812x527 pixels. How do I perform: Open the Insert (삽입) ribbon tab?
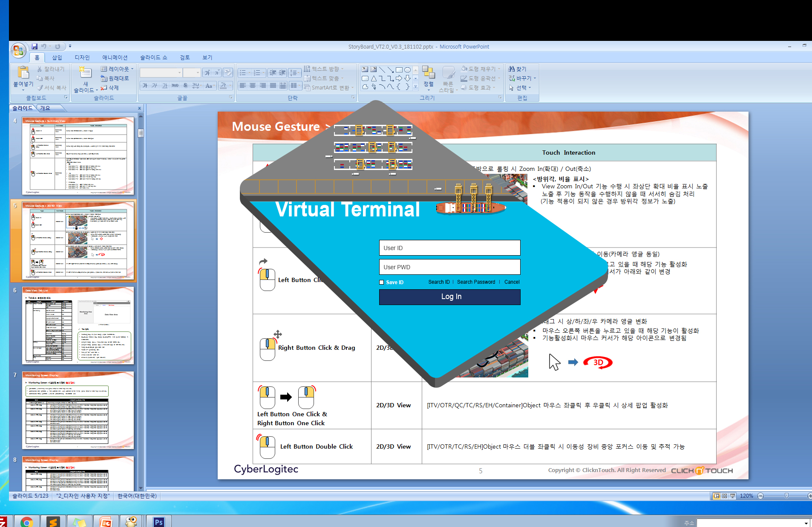(57, 58)
